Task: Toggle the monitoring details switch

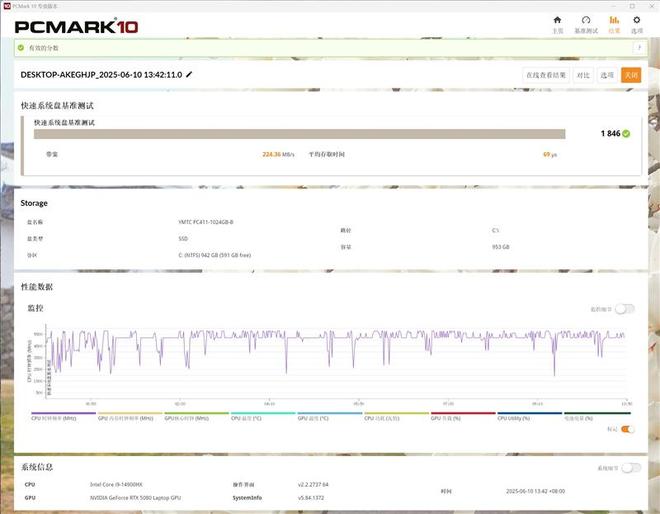Action: (x=625, y=309)
